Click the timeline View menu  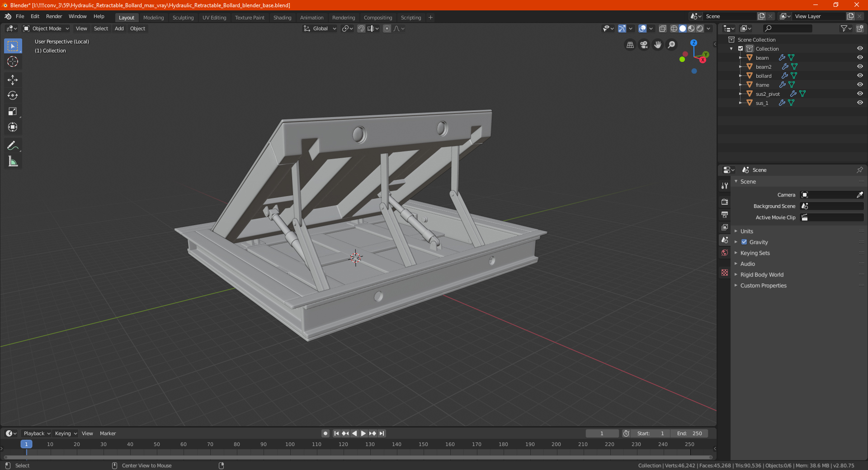[x=87, y=433]
